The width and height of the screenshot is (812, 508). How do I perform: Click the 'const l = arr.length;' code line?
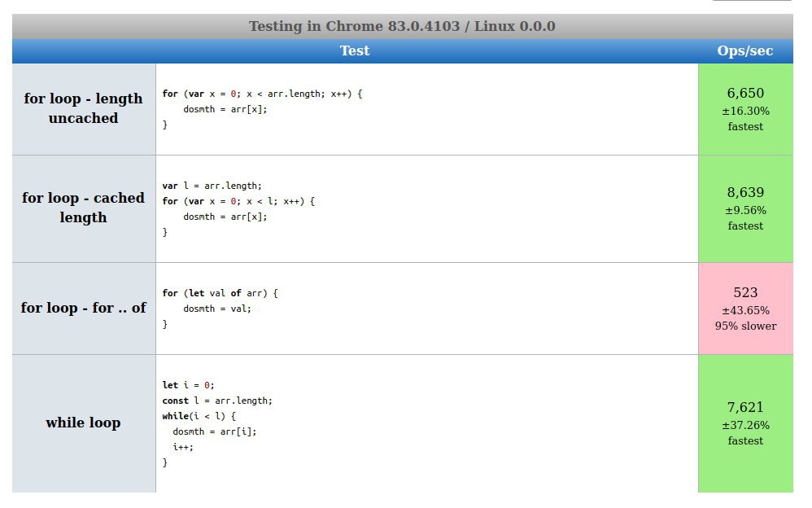[x=217, y=401]
